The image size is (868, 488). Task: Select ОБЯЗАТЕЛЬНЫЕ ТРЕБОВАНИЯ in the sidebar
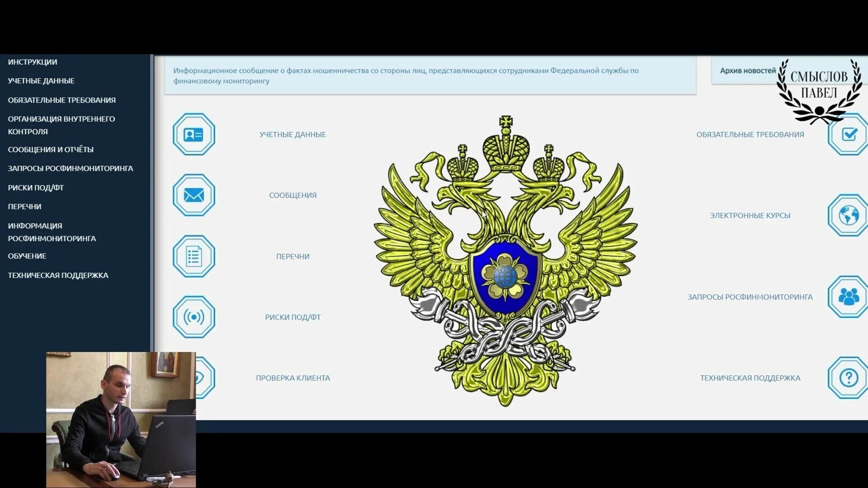coord(61,100)
